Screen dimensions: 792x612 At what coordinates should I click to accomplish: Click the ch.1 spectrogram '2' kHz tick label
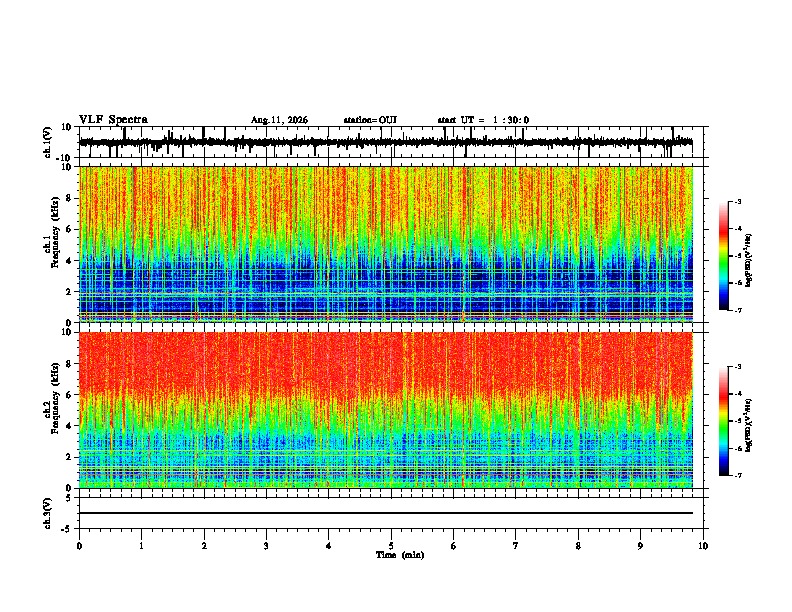click(69, 291)
